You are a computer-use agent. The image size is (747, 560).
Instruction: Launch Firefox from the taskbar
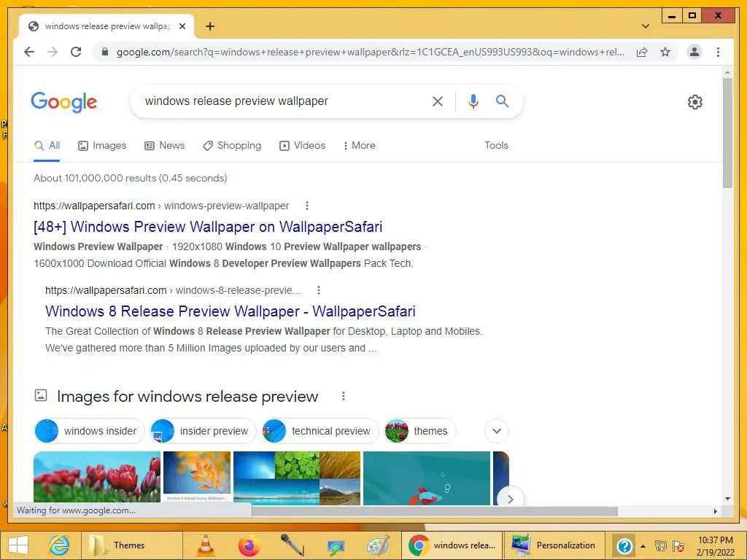tap(249, 545)
